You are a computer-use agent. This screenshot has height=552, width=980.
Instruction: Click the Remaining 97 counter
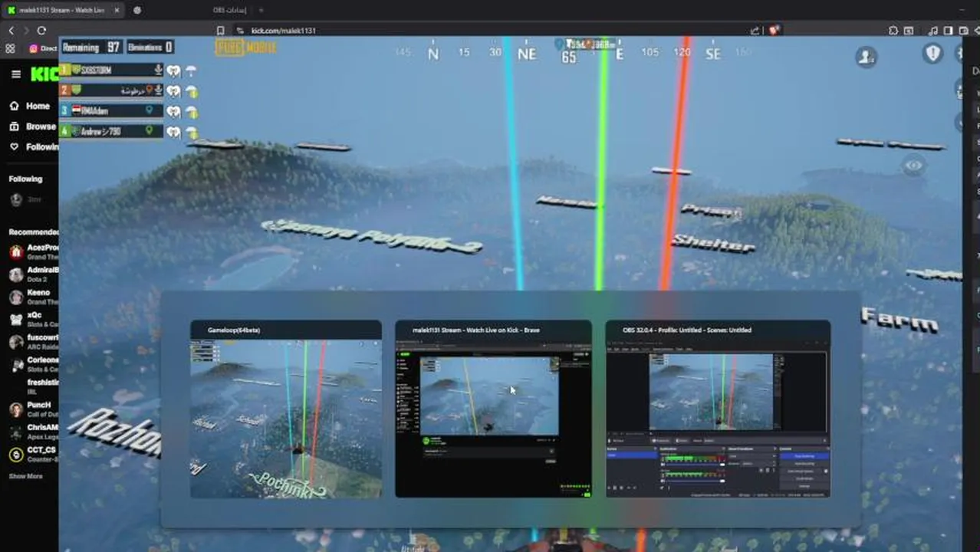pos(91,48)
